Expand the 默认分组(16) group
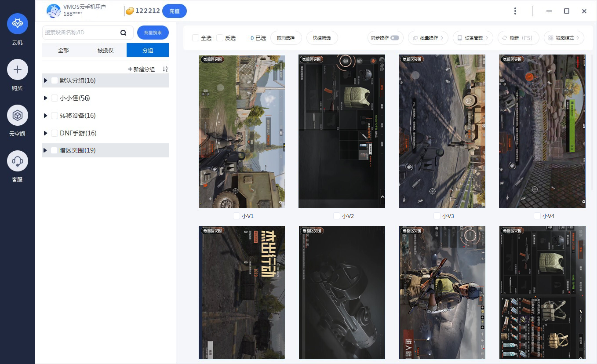 pyautogui.click(x=45, y=80)
